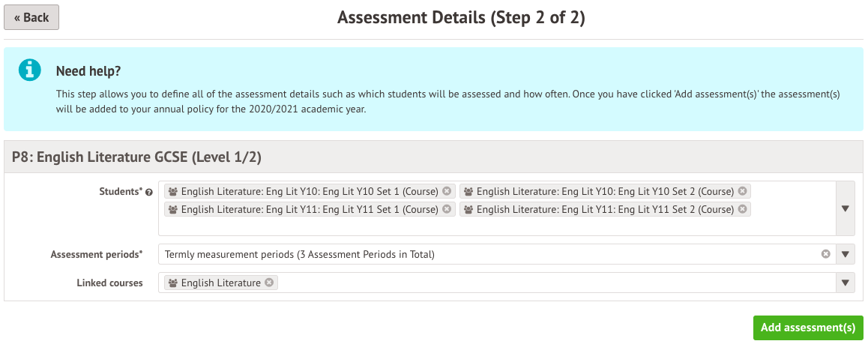Click inside the Students selection field
Viewport: 868px width, 347px height.
click(x=495, y=226)
